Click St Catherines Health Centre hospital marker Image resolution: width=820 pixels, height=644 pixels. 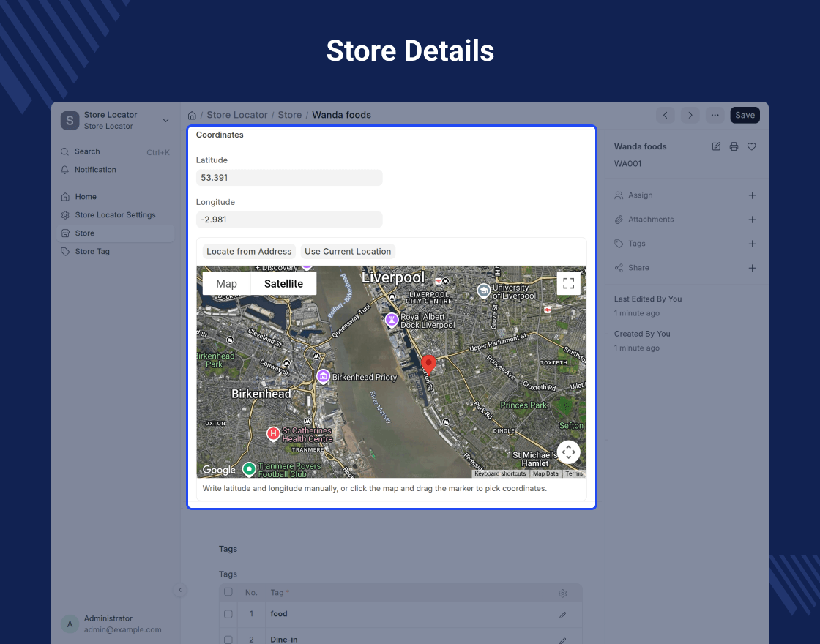point(273,434)
